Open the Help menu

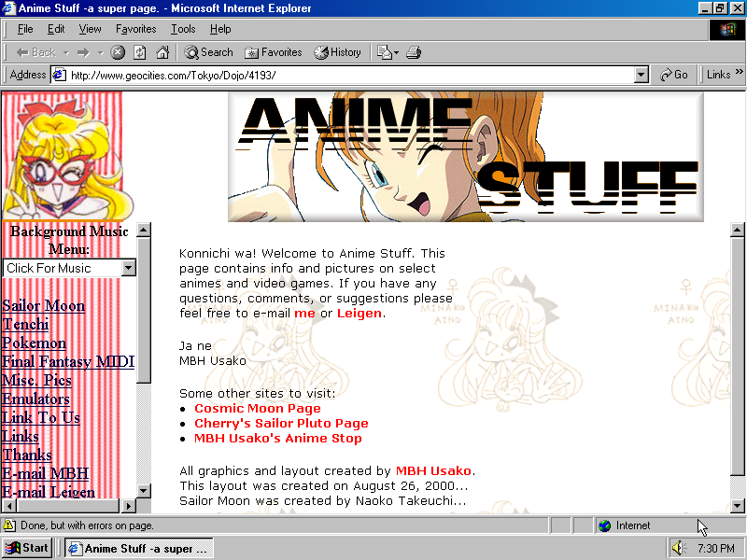[x=220, y=29]
